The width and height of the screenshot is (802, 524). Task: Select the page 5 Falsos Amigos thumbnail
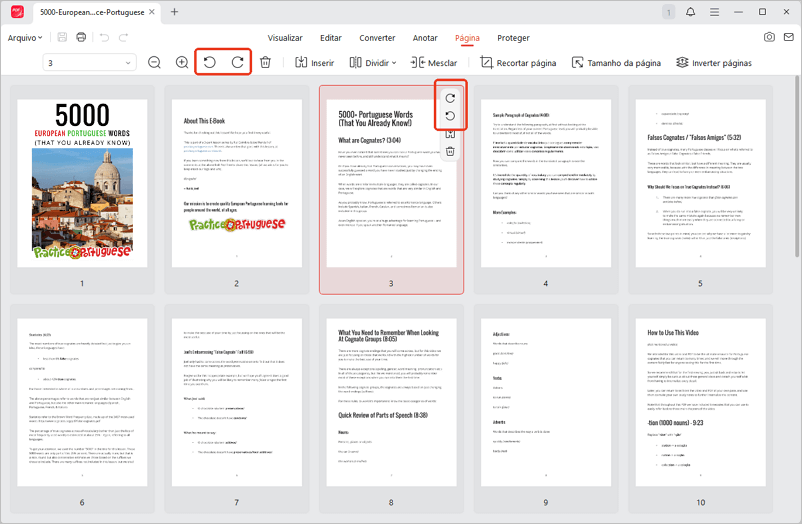point(701,183)
